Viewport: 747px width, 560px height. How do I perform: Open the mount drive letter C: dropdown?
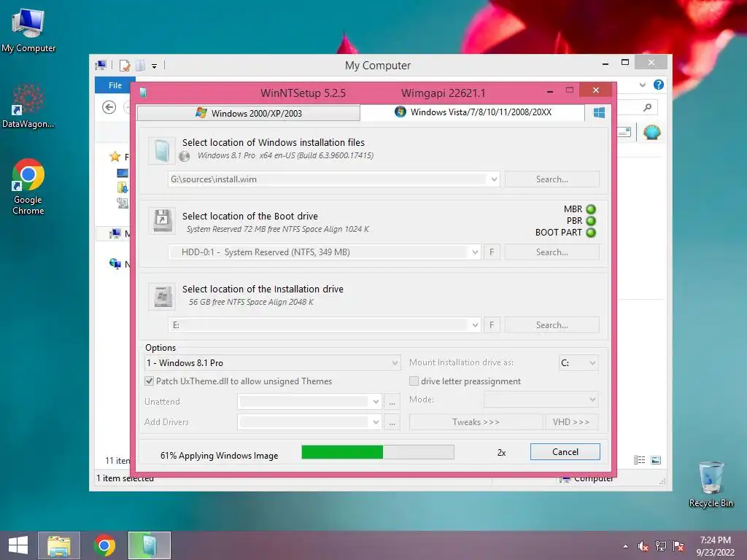tap(592, 363)
